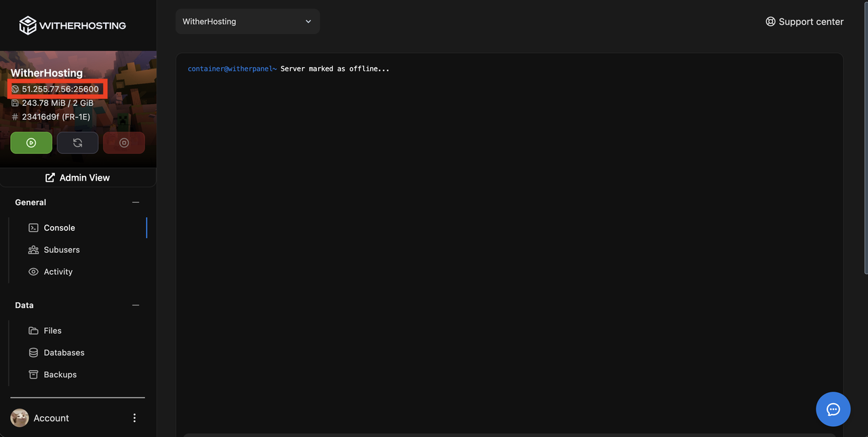Open the blue live chat bubble
The width and height of the screenshot is (868, 437).
[x=833, y=409]
